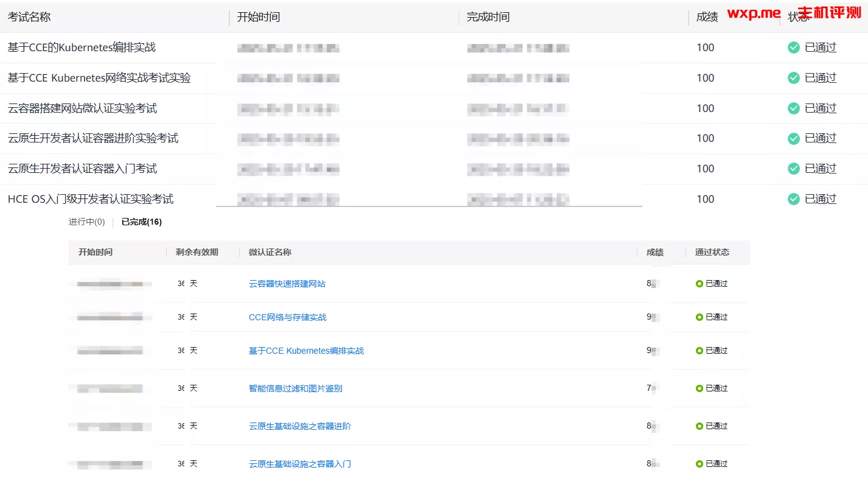Open the 云原生基础设施之容器进阶 link

pyautogui.click(x=300, y=426)
